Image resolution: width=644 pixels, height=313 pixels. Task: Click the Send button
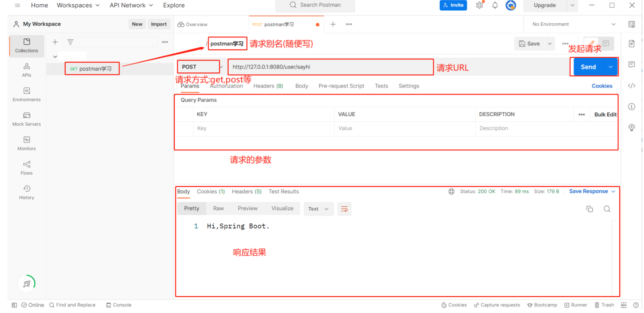point(588,67)
